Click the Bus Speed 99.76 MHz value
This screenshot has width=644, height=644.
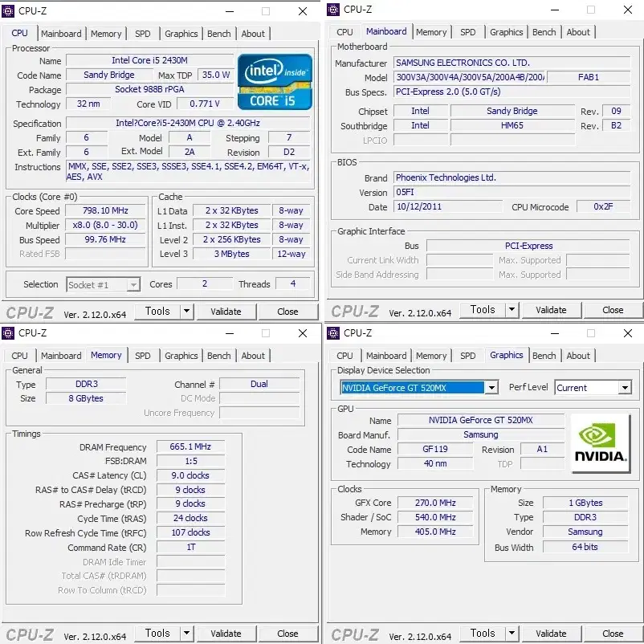pos(105,239)
